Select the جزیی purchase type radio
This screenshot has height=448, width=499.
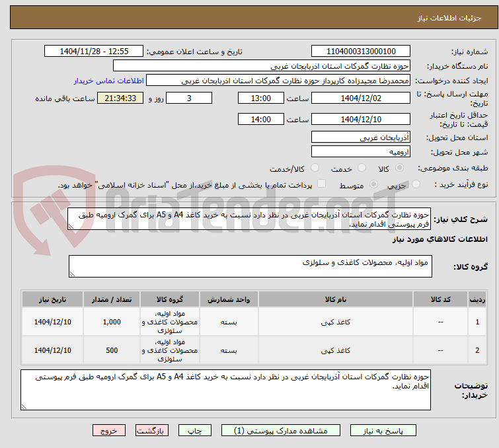pos(416,184)
